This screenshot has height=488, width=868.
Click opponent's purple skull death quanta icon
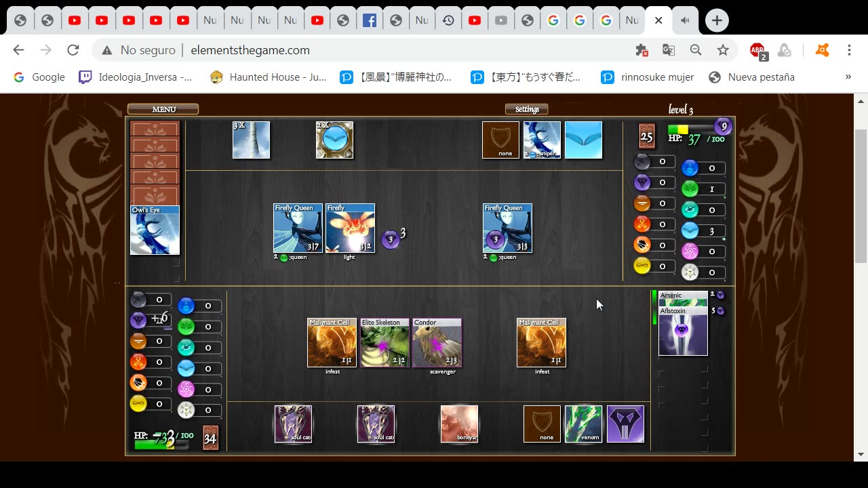point(642,182)
